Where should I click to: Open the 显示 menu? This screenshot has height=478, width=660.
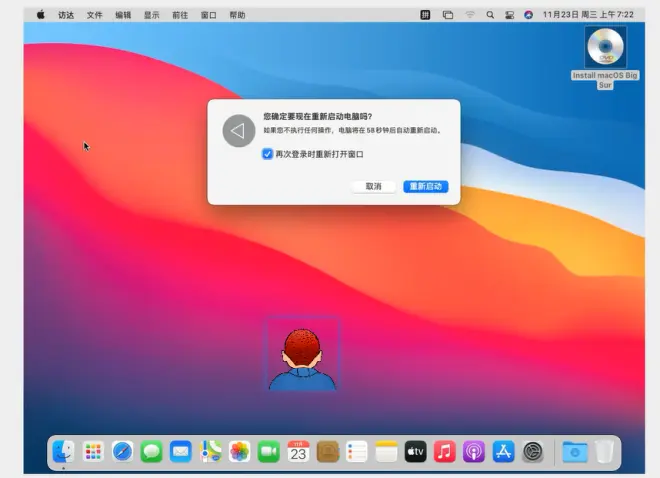152,15
